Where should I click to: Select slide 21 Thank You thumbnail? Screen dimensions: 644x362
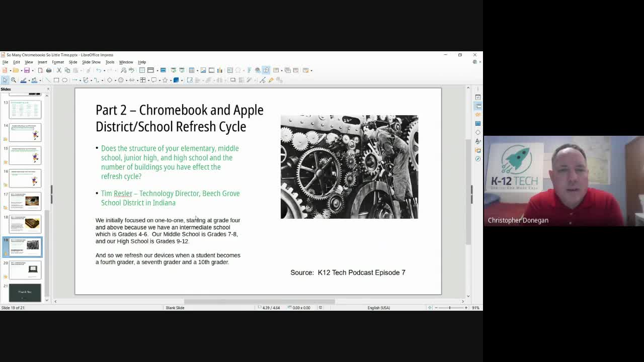coord(25,293)
